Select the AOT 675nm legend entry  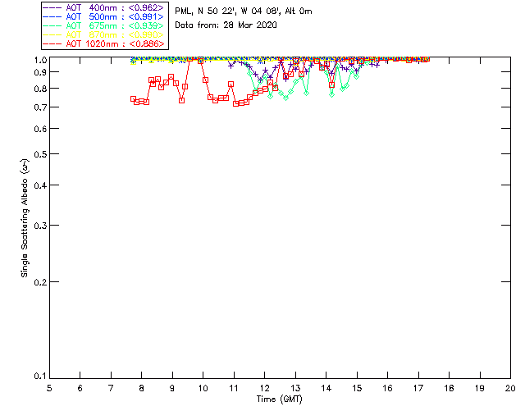click(103, 25)
